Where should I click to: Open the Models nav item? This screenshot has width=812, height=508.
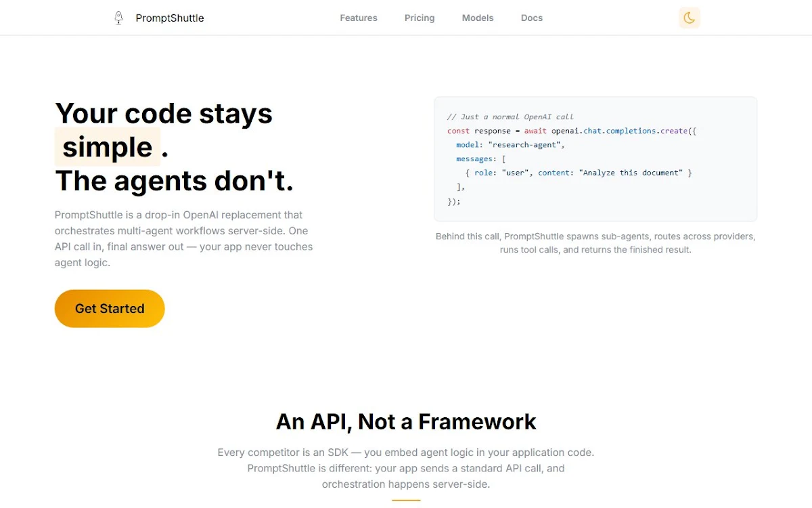(x=478, y=18)
